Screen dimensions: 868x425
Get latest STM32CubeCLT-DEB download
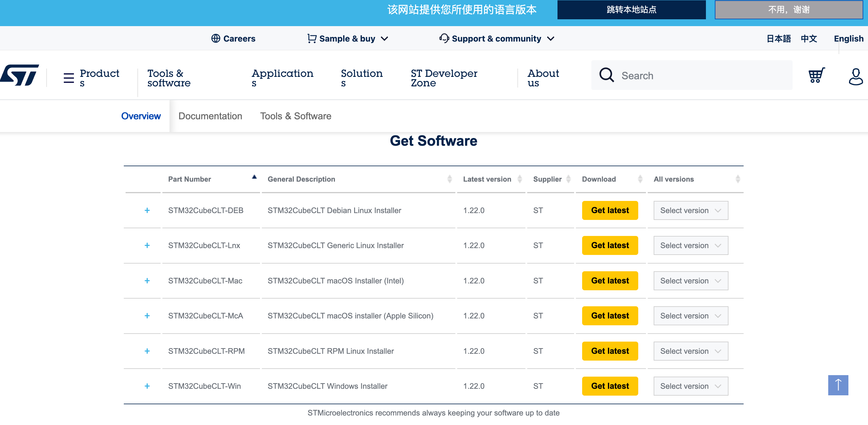click(x=610, y=210)
